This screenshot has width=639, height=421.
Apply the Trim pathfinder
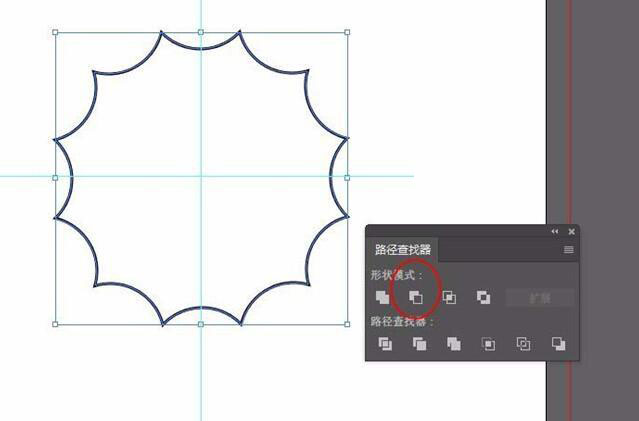coord(419,344)
